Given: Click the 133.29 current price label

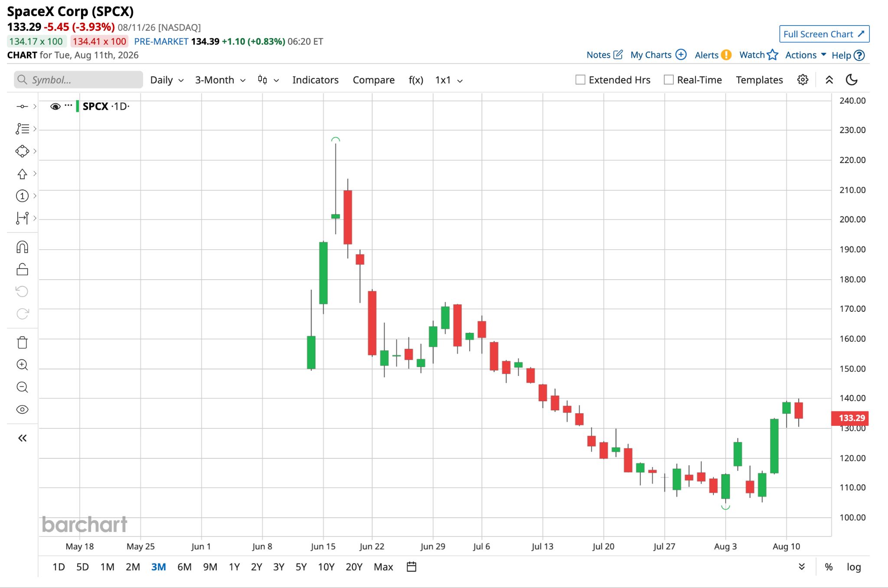Looking at the screenshot, I should pos(850,418).
